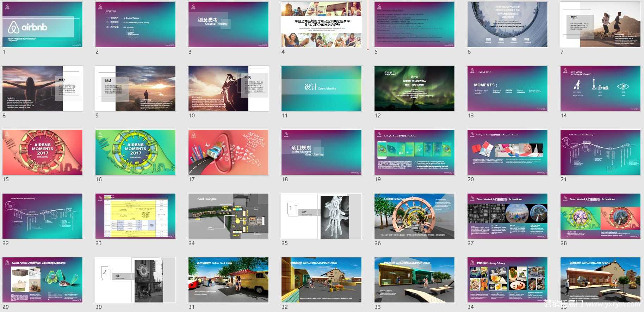The width and height of the screenshot is (644, 312).
Task: Select slide 33 Exploring Culinary Area thumbnail
Action: click(x=415, y=280)
